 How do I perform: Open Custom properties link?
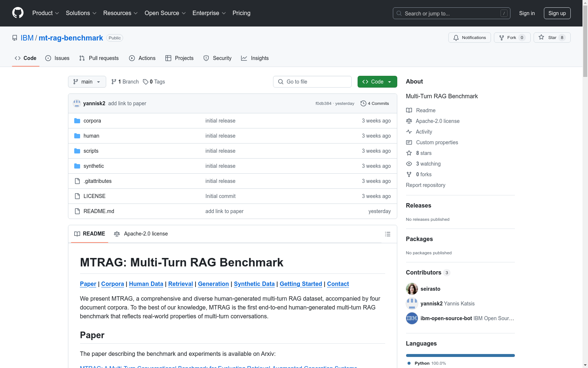point(432,142)
